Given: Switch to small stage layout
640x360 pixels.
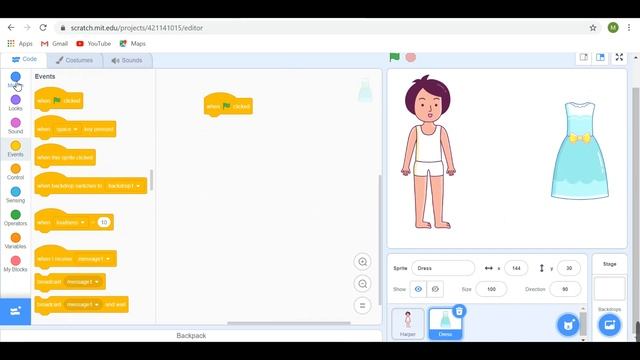Looking at the screenshot, I should pos(584,57).
